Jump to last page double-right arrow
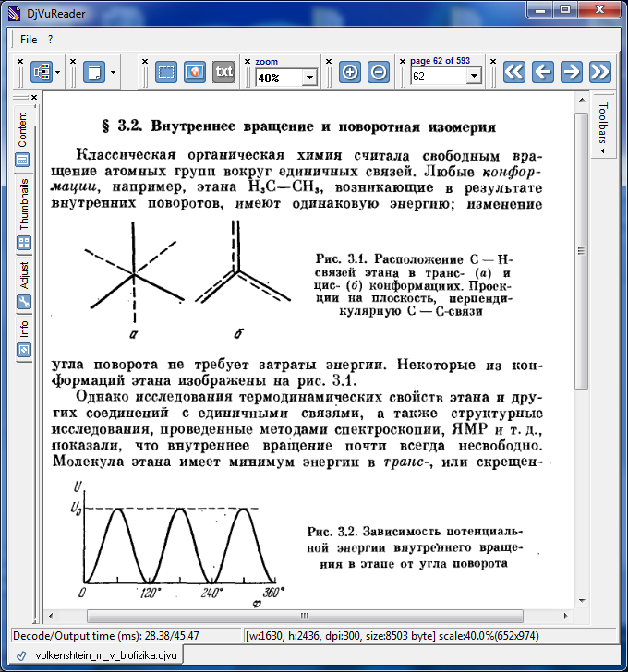This screenshot has width=628, height=672. 600,72
